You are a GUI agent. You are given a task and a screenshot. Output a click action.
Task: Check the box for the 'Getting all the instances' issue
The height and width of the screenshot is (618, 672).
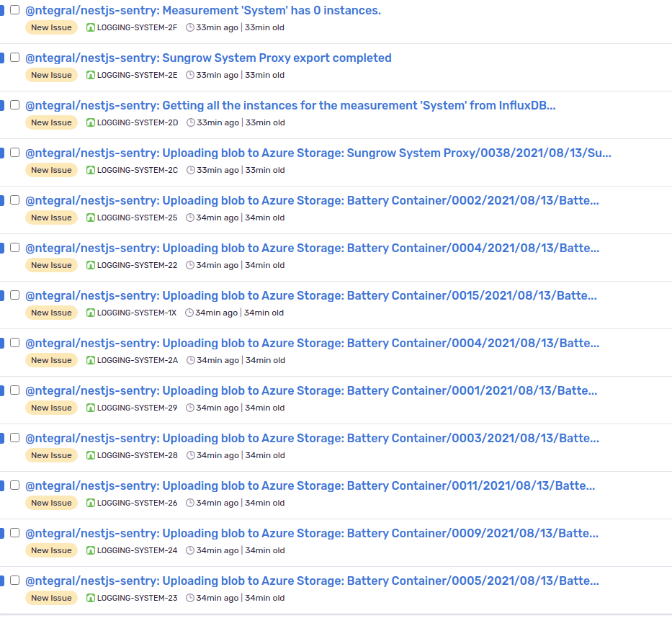[x=15, y=105]
